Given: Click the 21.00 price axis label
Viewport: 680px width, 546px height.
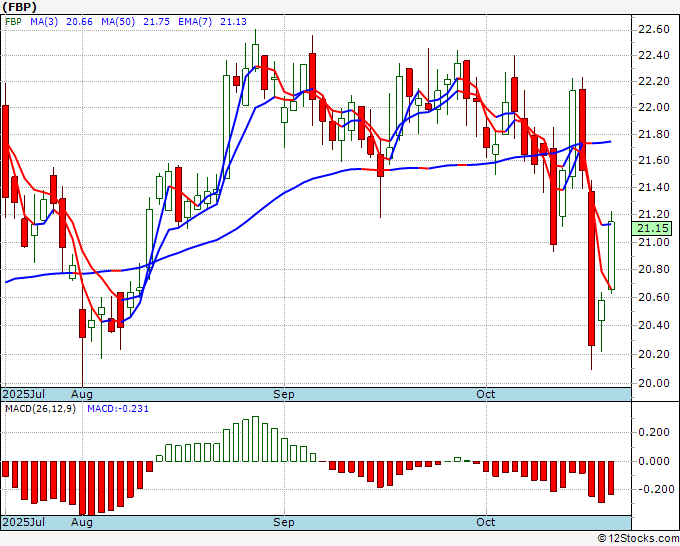Looking at the screenshot, I should click(654, 242).
